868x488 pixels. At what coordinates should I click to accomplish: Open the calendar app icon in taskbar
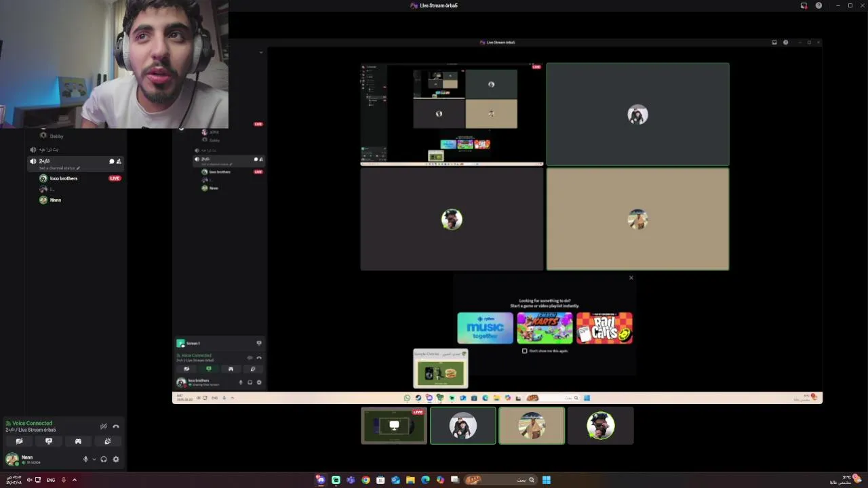tap(380, 480)
